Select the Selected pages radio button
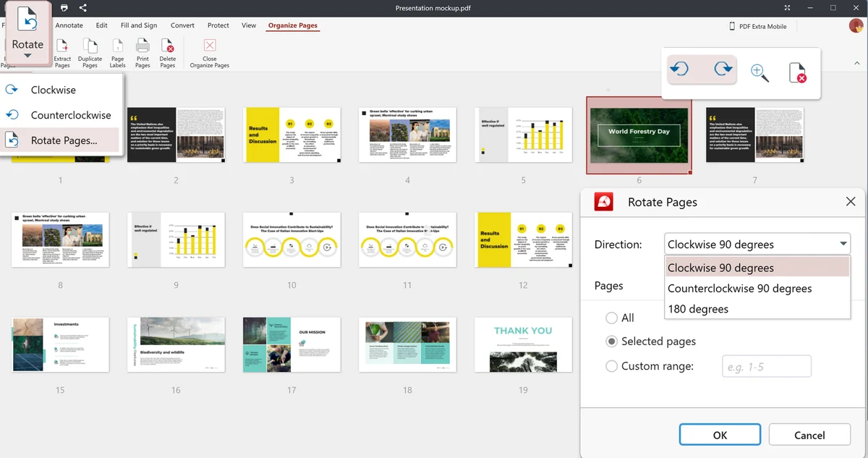Image resolution: width=868 pixels, height=458 pixels. 612,341
